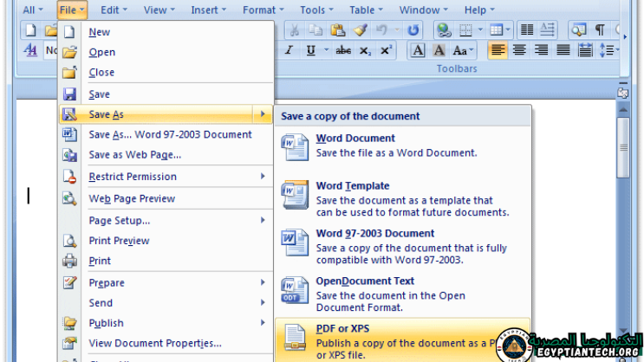Choose PDF or XPS publish option
Image resolution: width=644 pixels, height=362 pixels.
403,340
